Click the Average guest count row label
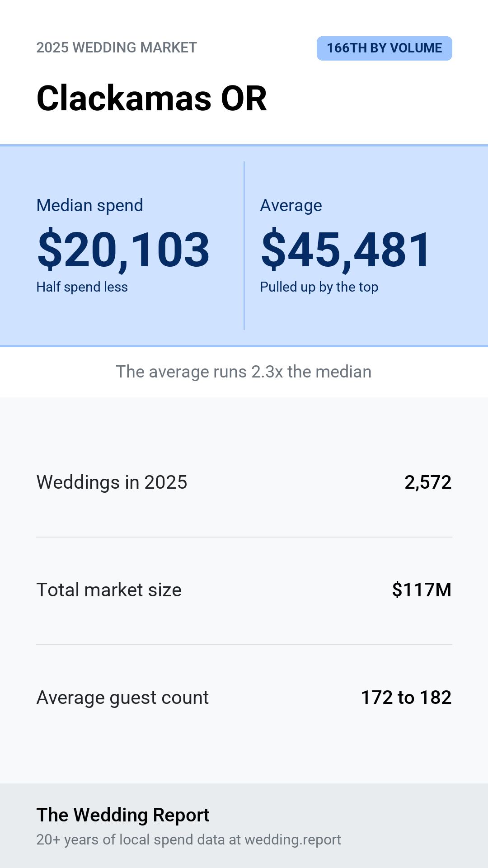This screenshot has width=488, height=868. click(x=122, y=698)
